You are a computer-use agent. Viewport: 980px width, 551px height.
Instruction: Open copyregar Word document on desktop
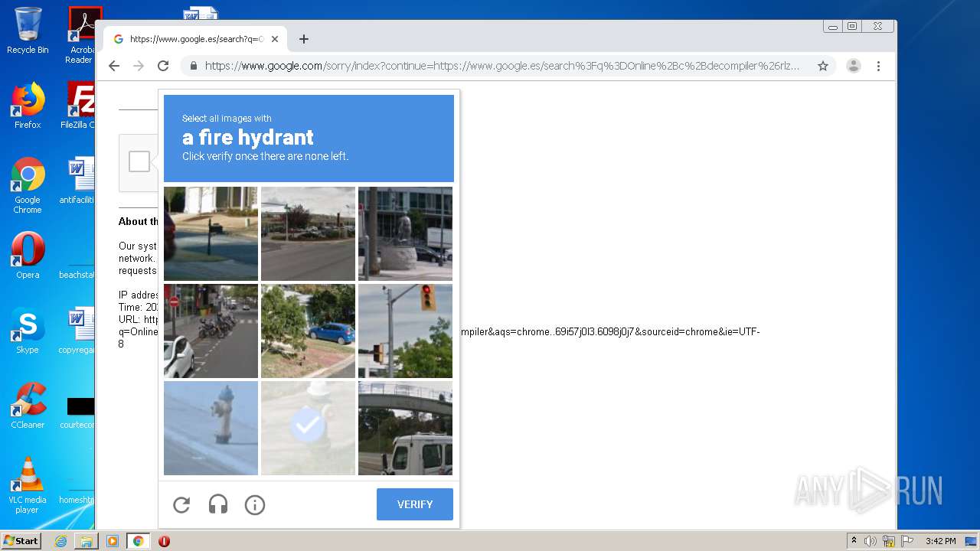pos(77,331)
